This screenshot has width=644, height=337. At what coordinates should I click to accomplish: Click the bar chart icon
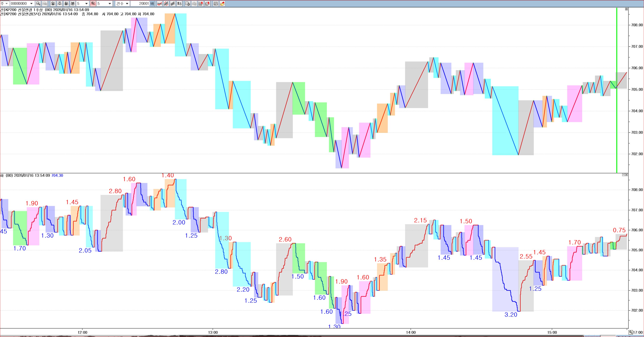coord(172,4)
